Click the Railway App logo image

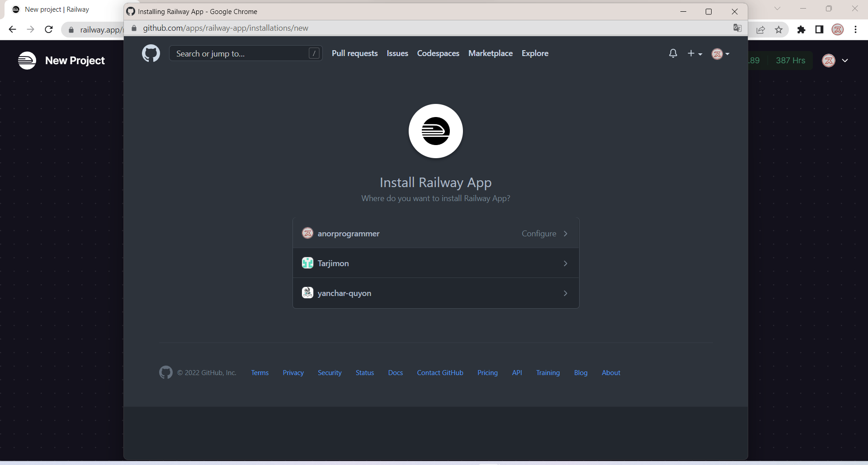coord(436,131)
